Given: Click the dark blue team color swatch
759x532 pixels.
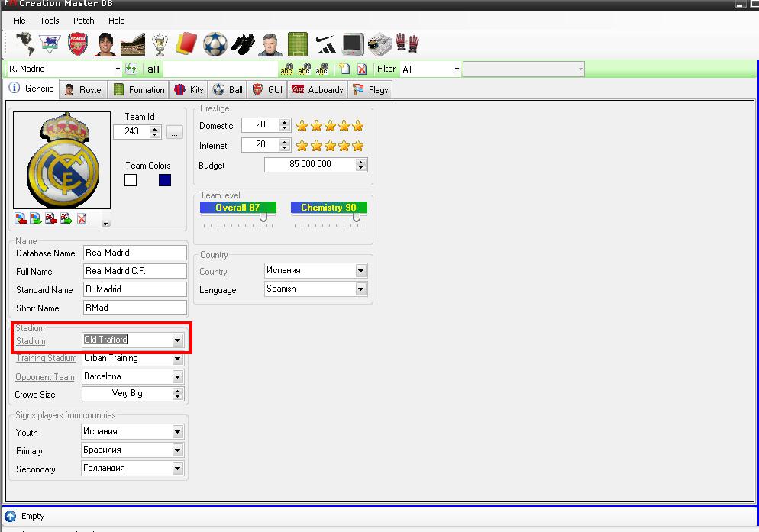Looking at the screenshot, I should [165, 180].
